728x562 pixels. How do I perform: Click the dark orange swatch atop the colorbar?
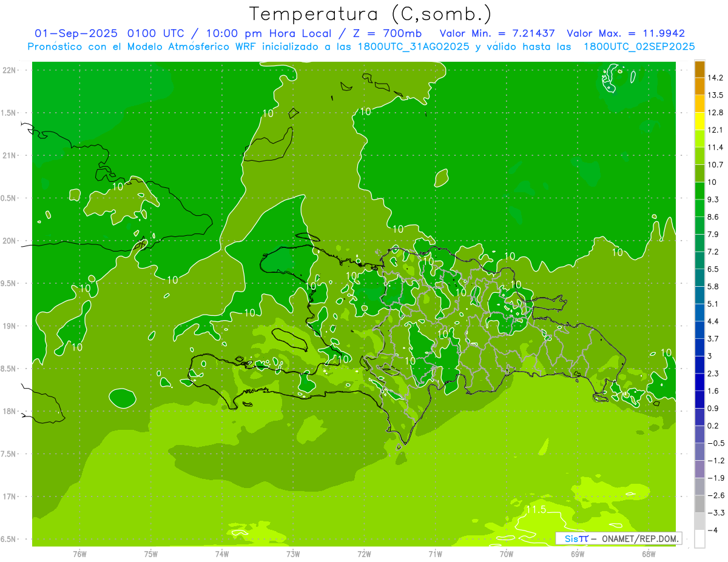699,69
